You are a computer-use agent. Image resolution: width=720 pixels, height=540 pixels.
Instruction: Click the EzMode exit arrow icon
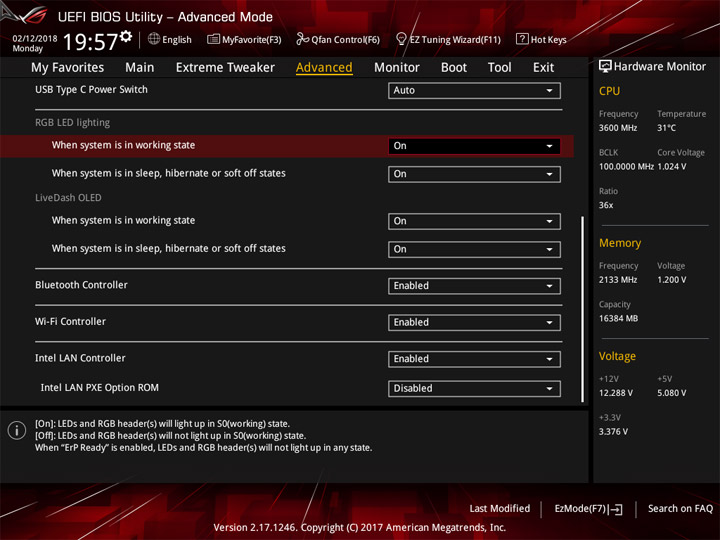click(616, 509)
